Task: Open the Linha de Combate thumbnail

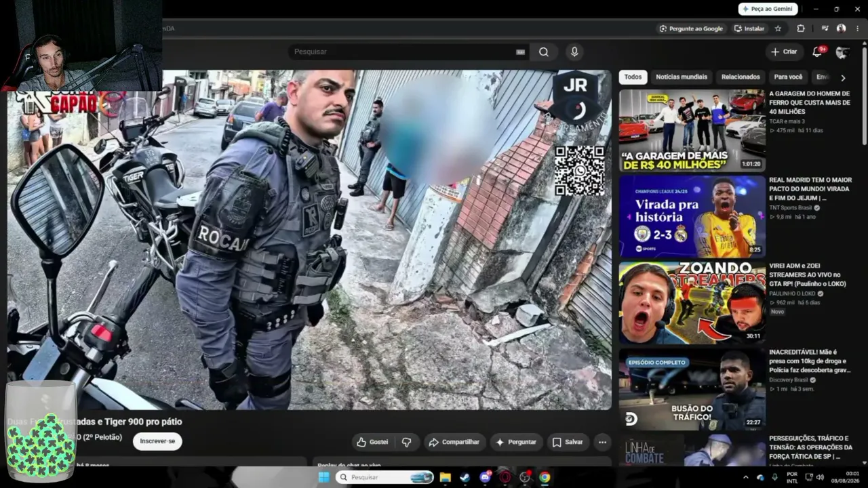Action: click(x=692, y=451)
